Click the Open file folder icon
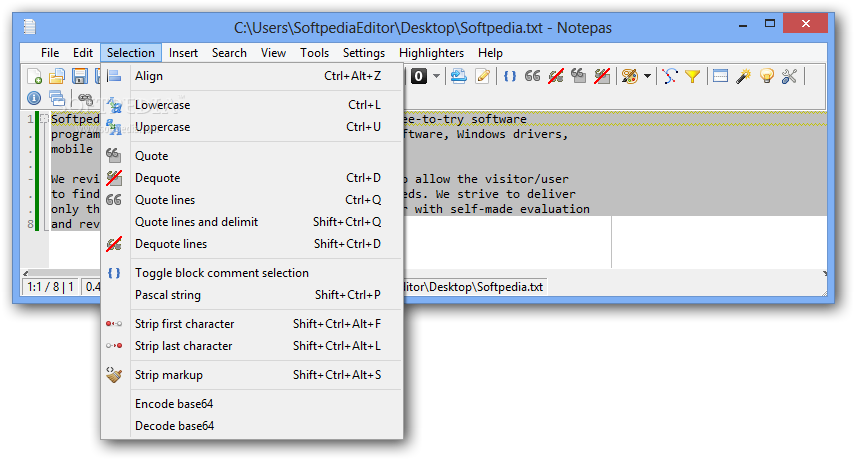855x460 pixels. (x=57, y=76)
